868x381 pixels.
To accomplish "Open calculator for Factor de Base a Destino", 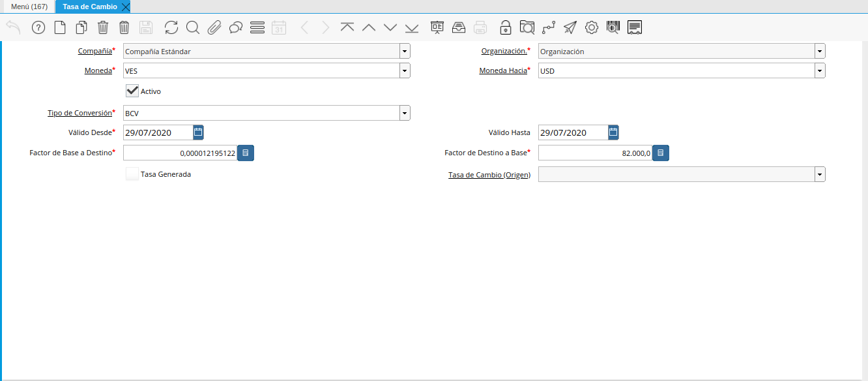I will (246, 153).
